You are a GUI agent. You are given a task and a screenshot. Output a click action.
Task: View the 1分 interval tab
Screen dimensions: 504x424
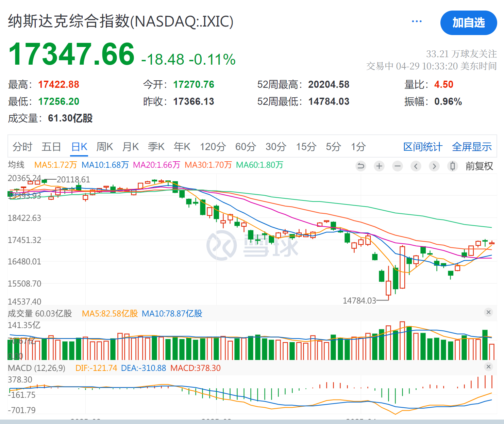358,147
